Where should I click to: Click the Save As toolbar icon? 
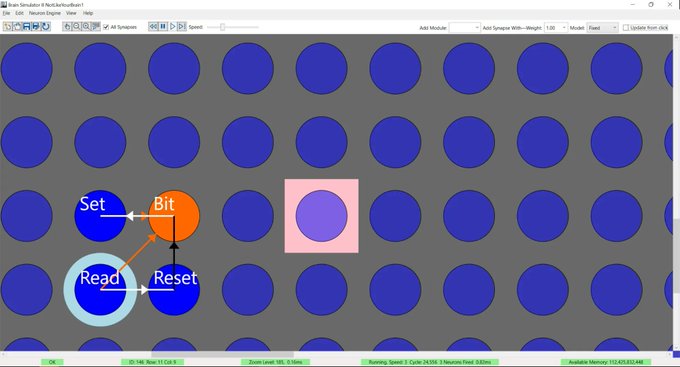click(36, 26)
